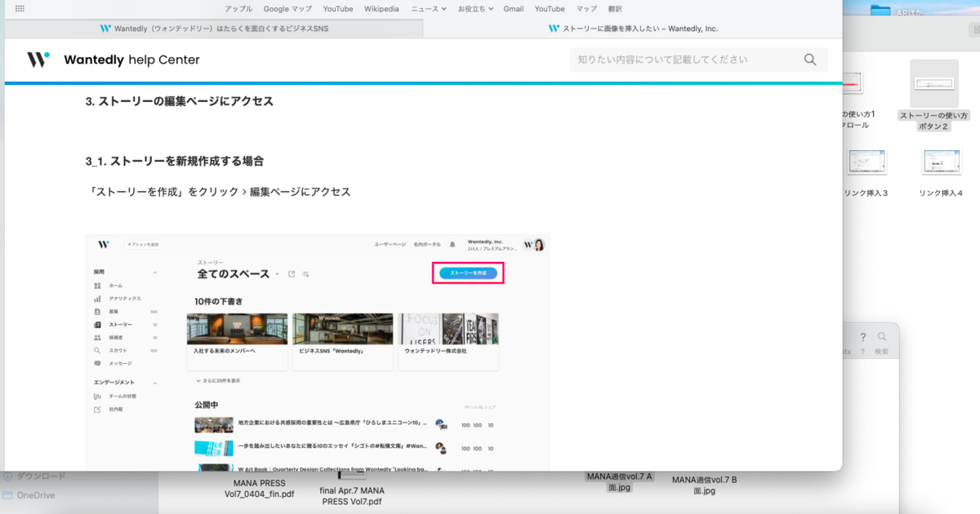Focus the 知りたい内容 search input field
The height and width of the screenshot is (514, 980).
pyautogui.click(x=684, y=60)
